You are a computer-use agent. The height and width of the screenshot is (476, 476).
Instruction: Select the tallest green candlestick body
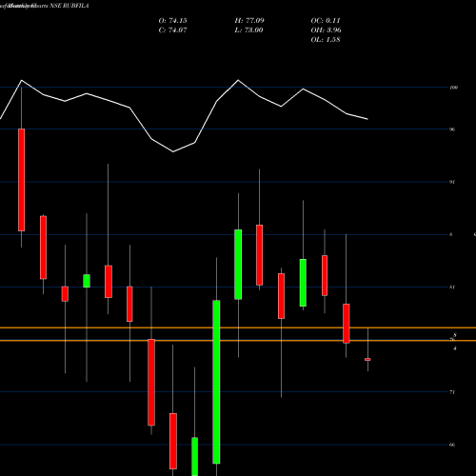pyautogui.click(x=216, y=382)
